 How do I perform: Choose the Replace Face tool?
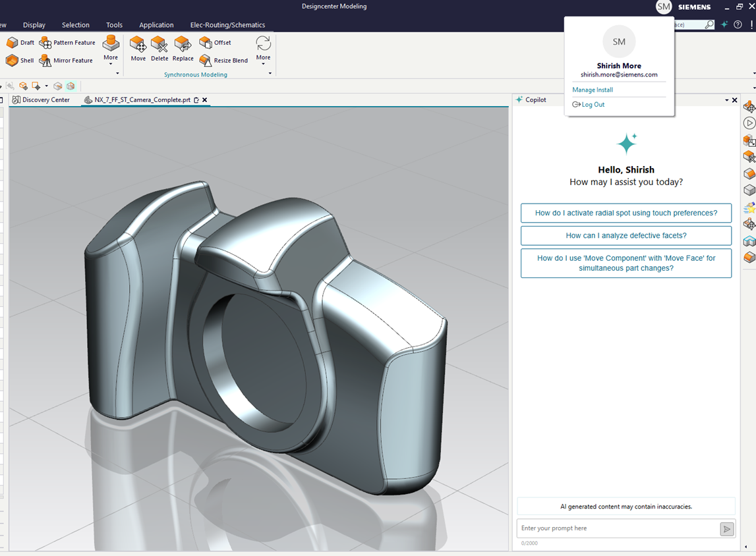[183, 49]
